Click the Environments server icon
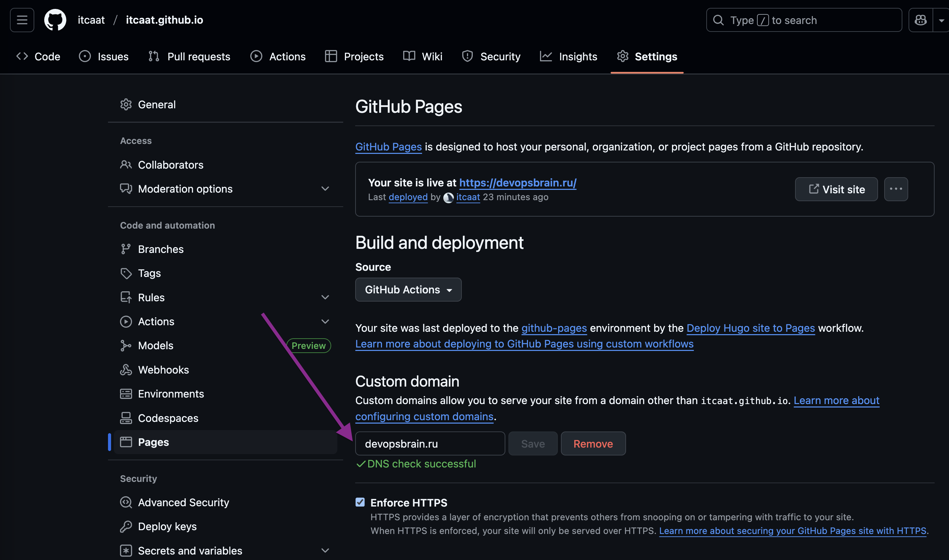Image resolution: width=949 pixels, height=560 pixels. coord(126,394)
